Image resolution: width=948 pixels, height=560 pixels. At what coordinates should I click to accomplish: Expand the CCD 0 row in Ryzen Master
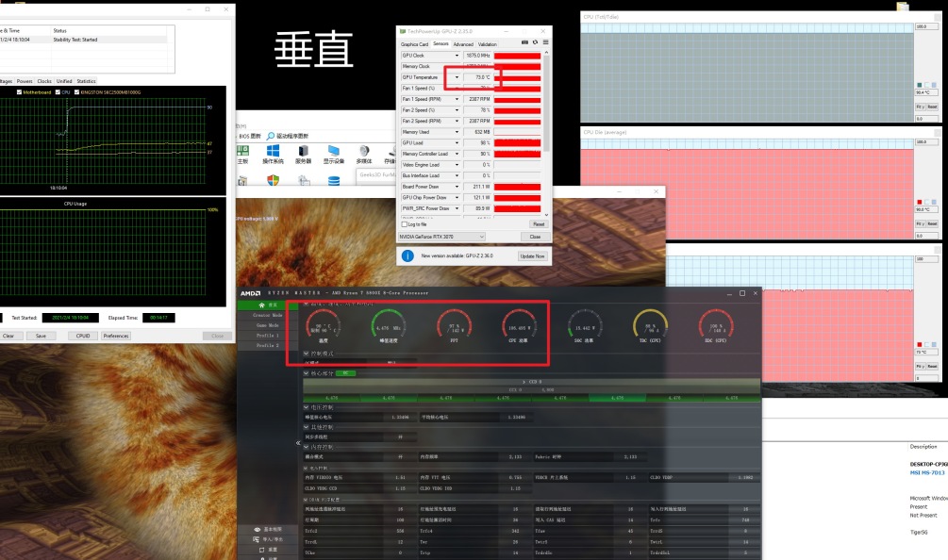click(531, 382)
